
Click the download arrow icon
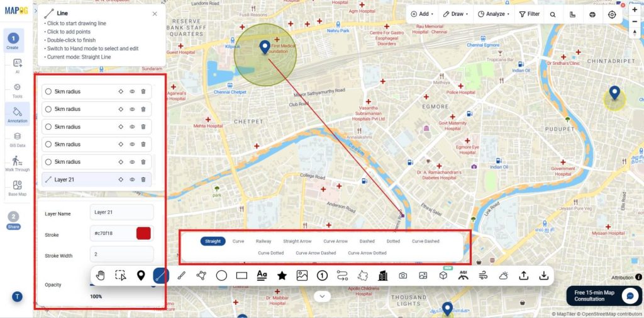coord(544,276)
